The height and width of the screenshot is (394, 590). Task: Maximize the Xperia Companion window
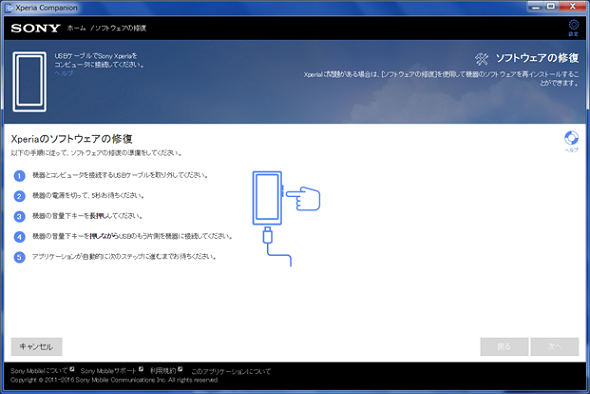tap(550, 6)
